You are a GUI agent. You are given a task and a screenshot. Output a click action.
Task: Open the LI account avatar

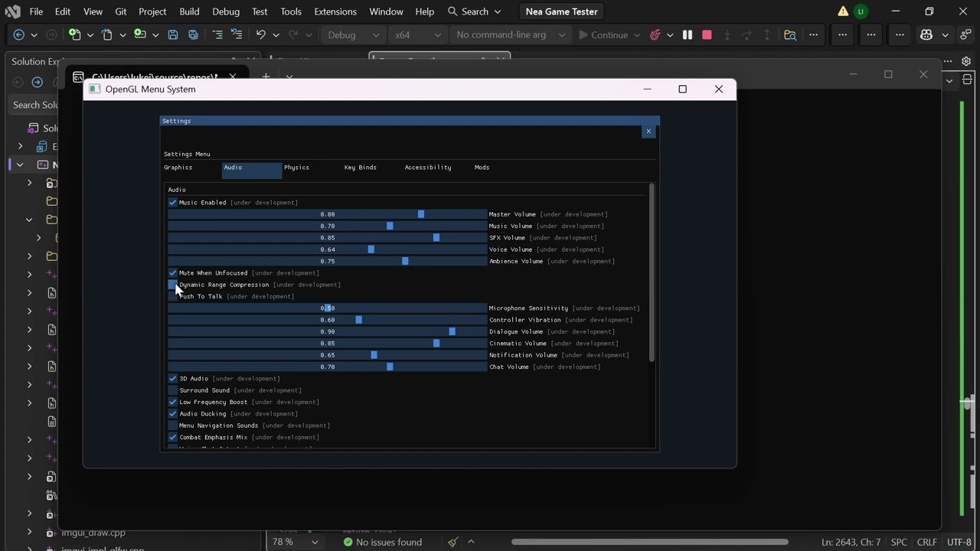[861, 11]
